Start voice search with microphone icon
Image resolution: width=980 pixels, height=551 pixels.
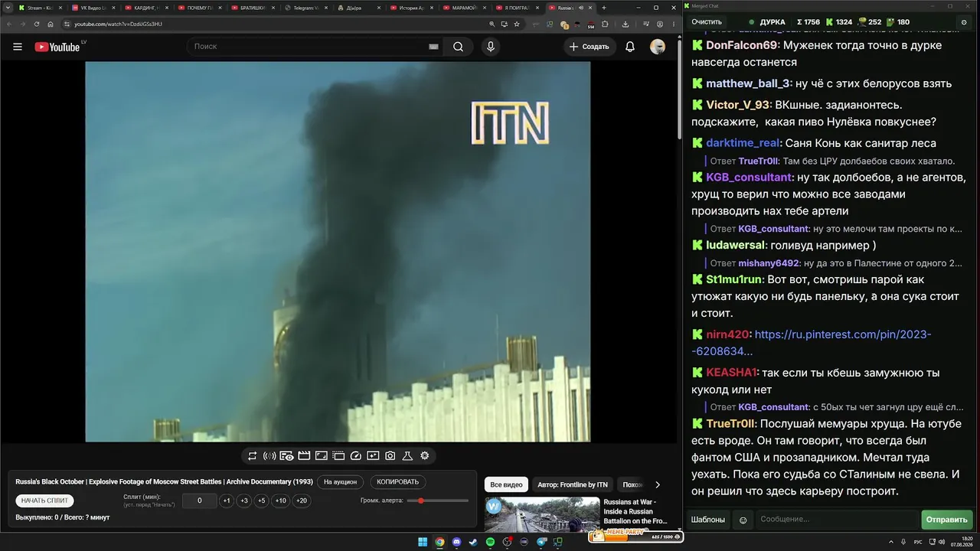[x=491, y=47]
